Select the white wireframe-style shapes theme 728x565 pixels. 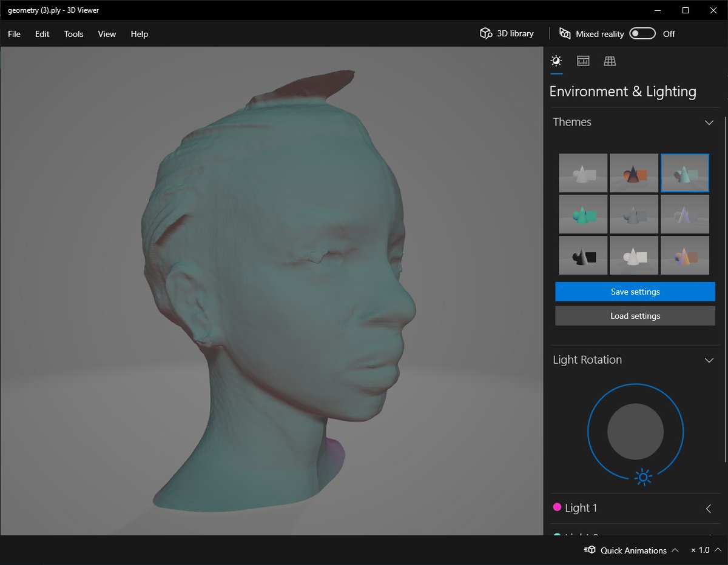[634, 255]
